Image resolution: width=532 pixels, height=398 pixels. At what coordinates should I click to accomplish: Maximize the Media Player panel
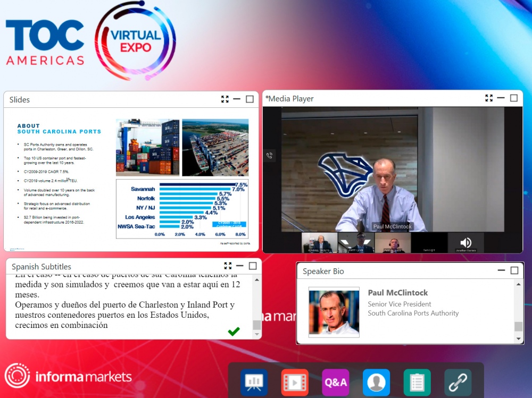tap(514, 98)
